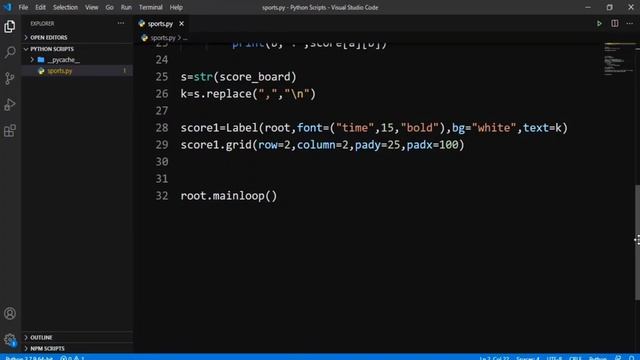Image resolution: width=640 pixels, height=360 pixels.
Task: Change the Python language mode
Action: (598, 358)
